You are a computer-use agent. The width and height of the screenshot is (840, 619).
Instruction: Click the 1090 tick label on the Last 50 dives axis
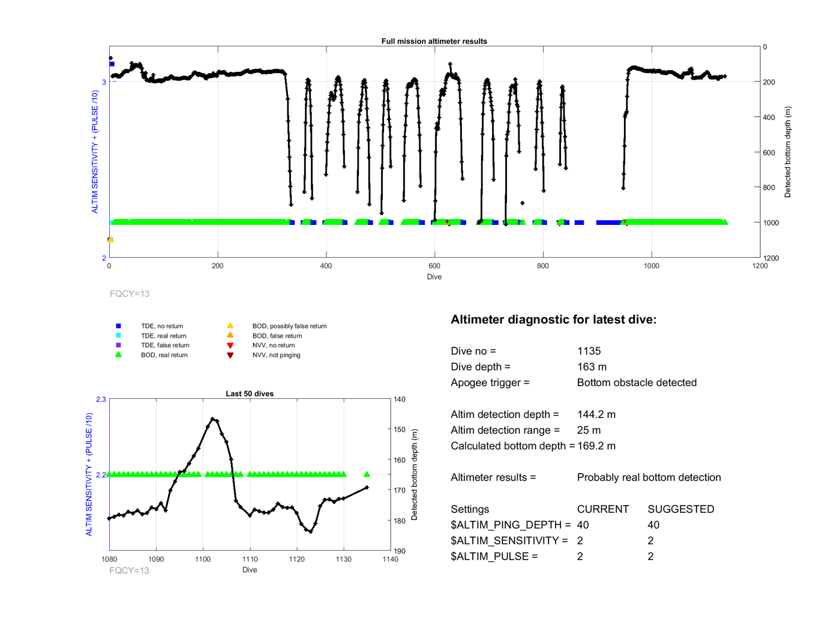pos(156,560)
